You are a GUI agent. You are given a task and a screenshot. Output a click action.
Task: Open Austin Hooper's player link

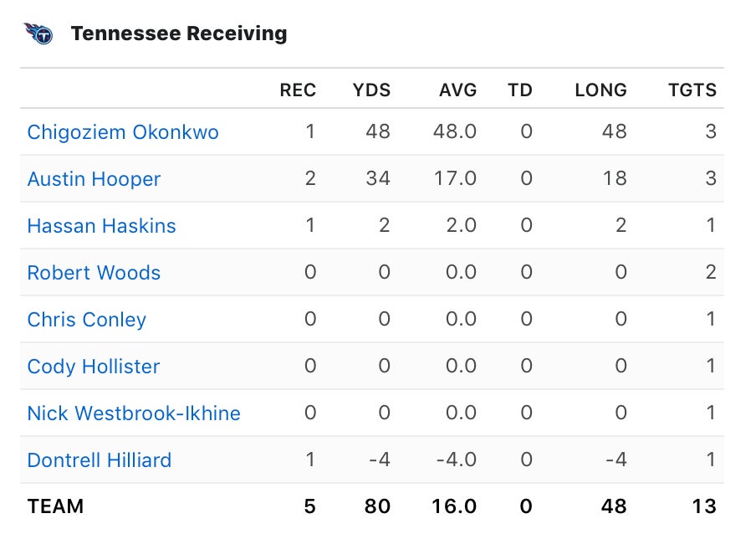coord(94,179)
